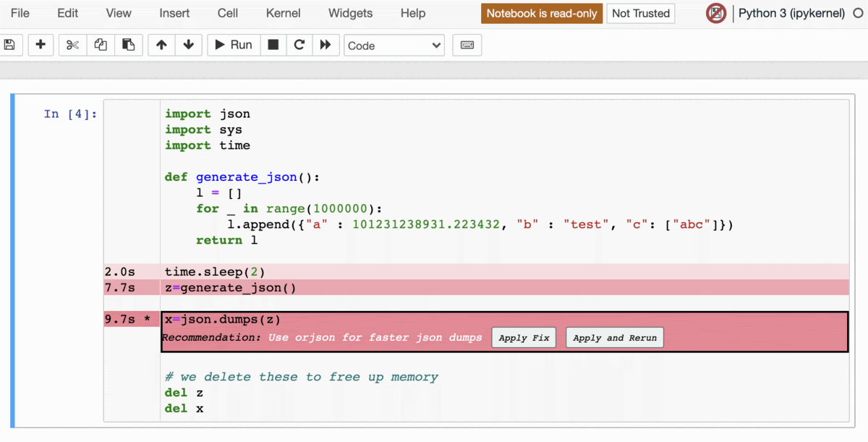Restart kernel and run all cells icon
The image size is (868, 442).
click(x=325, y=45)
